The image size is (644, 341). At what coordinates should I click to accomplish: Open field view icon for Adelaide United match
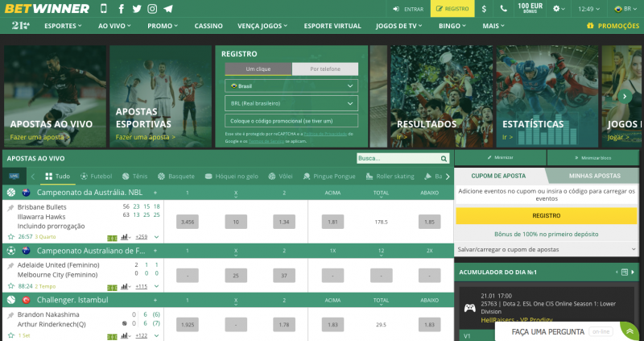(112, 287)
